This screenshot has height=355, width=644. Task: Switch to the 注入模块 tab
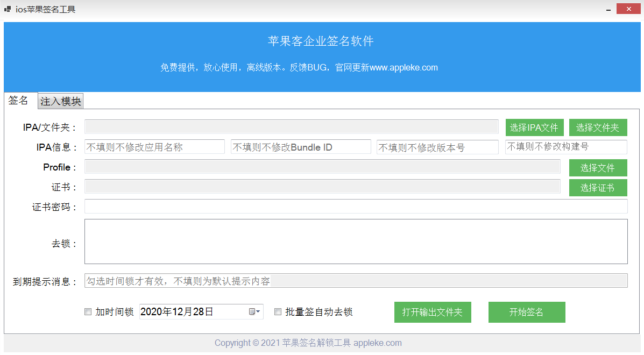[x=60, y=101]
